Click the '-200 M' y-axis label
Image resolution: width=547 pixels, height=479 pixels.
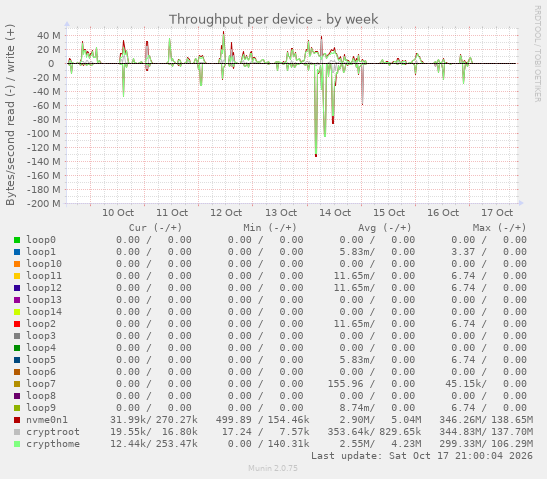click(44, 203)
